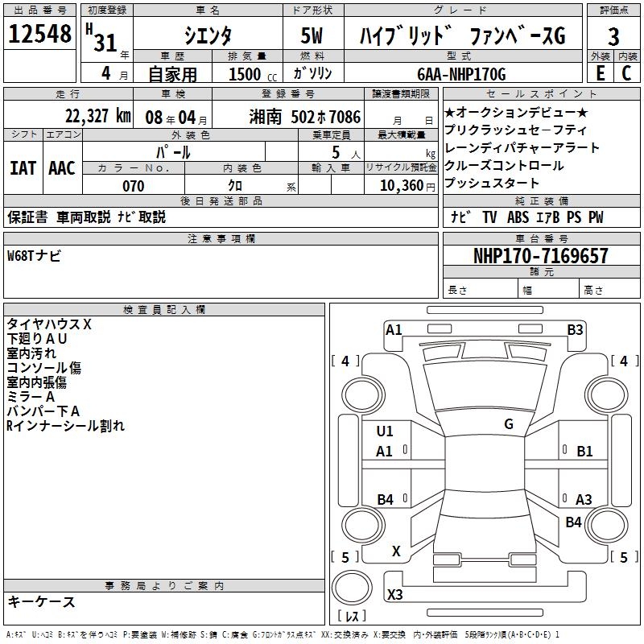The image size is (644, 644).
Task: Click the spare tire circle above レス
Action: coord(352,588)
